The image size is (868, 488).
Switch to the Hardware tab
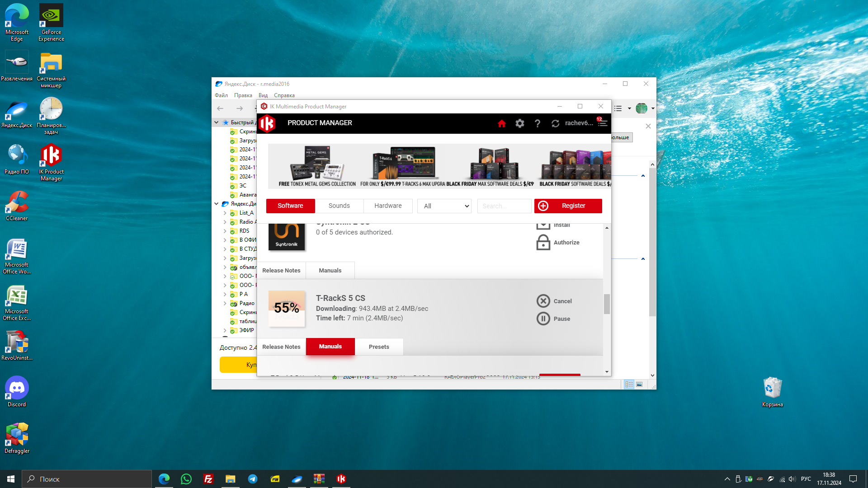pyautogui.click(x=388, y=206)
